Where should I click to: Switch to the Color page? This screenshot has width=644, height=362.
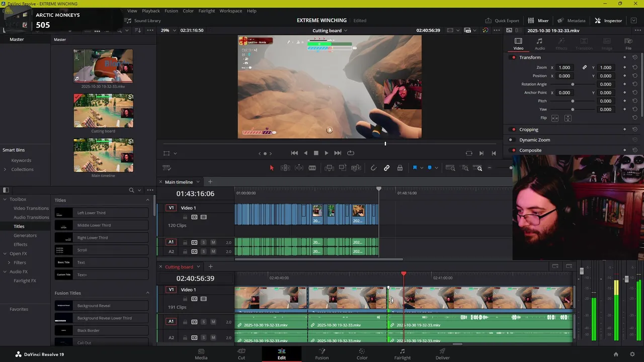362,354
